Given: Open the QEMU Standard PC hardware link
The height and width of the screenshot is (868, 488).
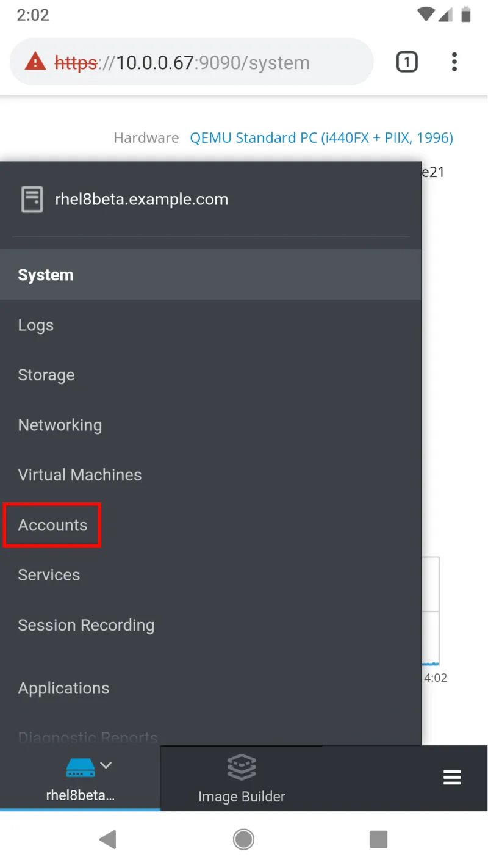Looking at the screenshot, I should pyautogui.click(x=321, y=137).
